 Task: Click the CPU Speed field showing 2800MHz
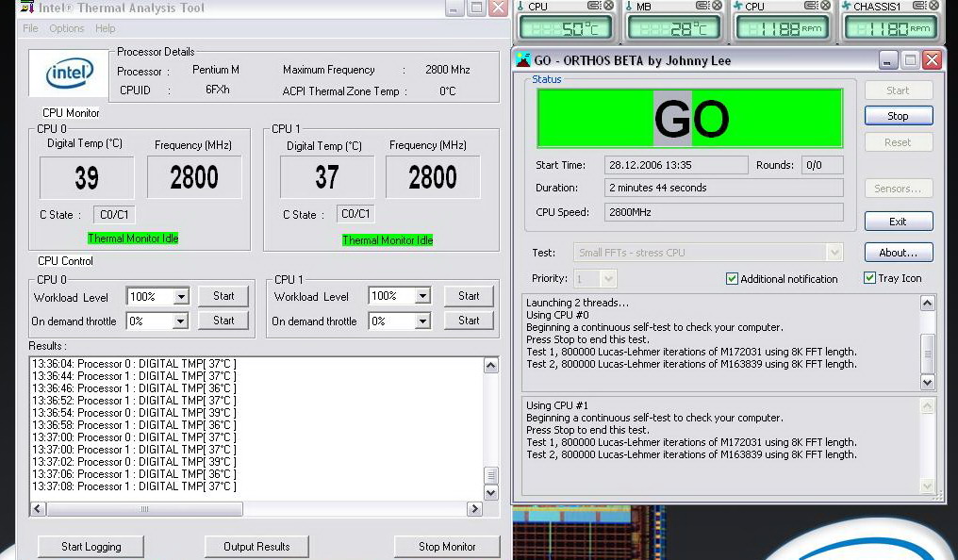[724, 212]
